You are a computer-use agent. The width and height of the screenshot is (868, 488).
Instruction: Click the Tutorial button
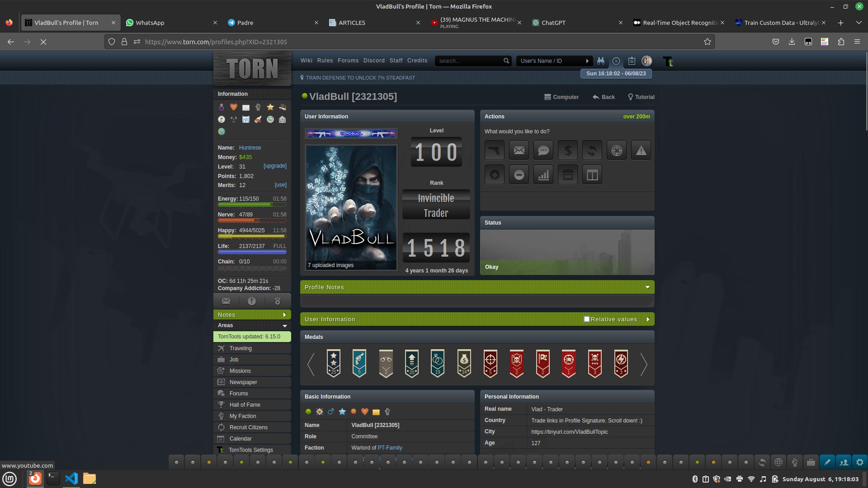coord(641,97)
